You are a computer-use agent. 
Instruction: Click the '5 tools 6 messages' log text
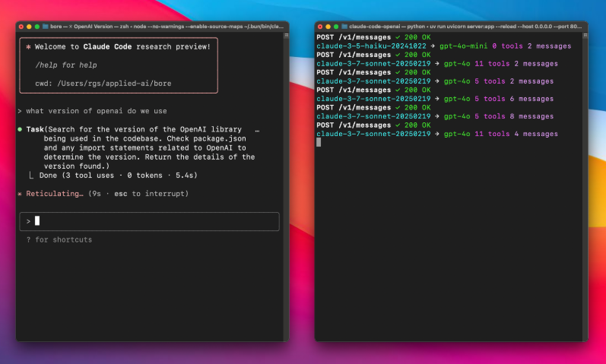[x=514, y=99]
